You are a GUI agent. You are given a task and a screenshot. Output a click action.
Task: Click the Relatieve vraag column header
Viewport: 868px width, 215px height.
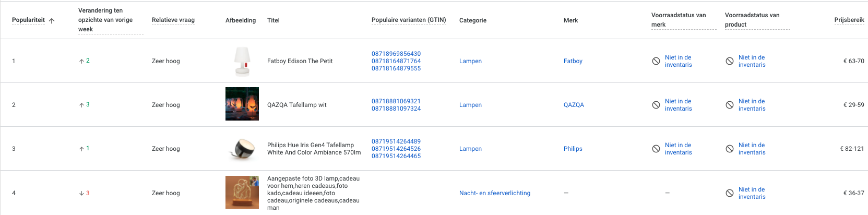coord(173,20)
